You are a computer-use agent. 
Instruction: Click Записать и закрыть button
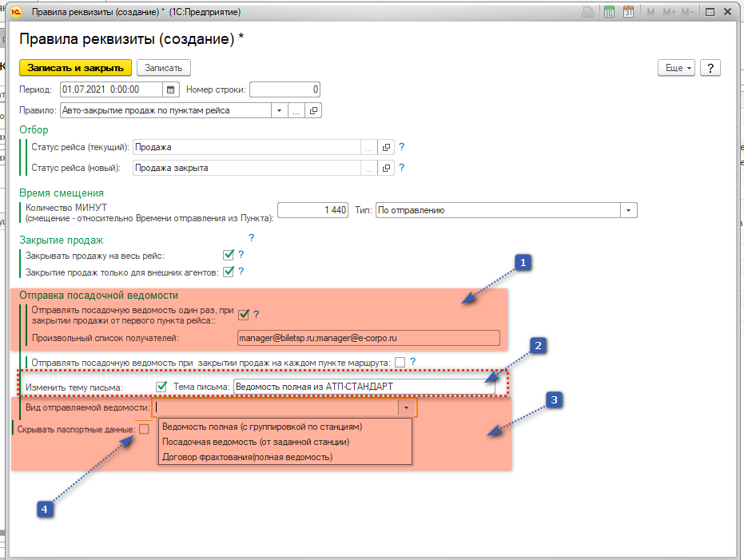point(74,68)
